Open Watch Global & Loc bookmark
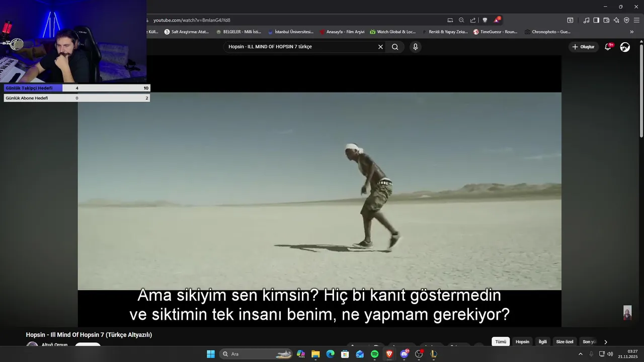This screenshot has height=362, width=644. 393,32
